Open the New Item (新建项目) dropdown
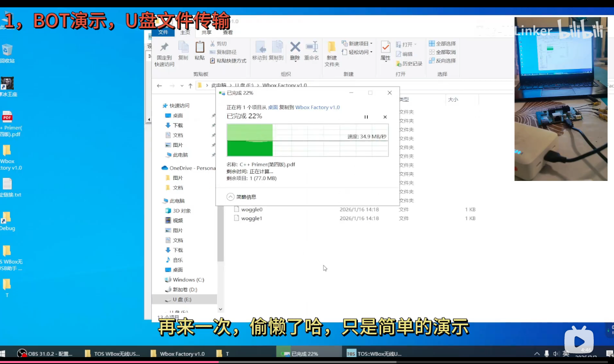Viewport: 614px width, 364px height. [x=357, y=44]
